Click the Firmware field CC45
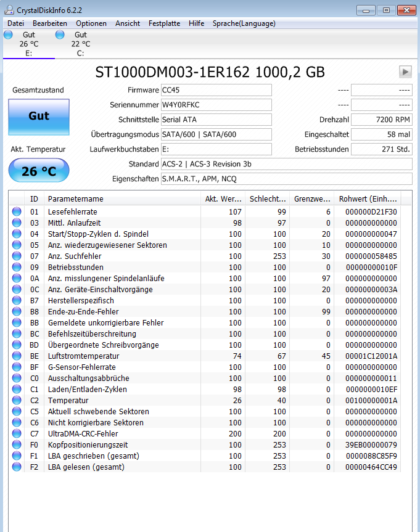Viewport: 420px width, 532px height. tap(216, 90)
